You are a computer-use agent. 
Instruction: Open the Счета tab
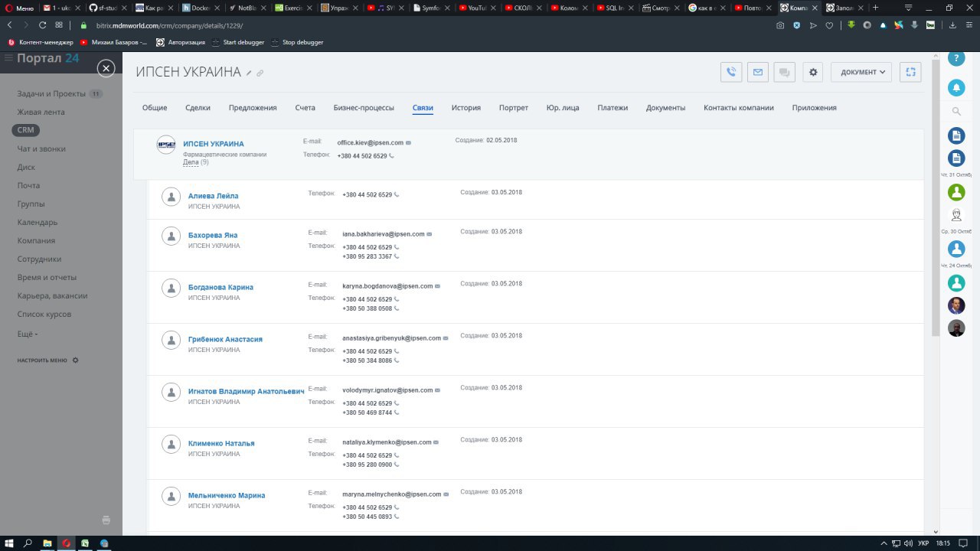coord(305,108)
